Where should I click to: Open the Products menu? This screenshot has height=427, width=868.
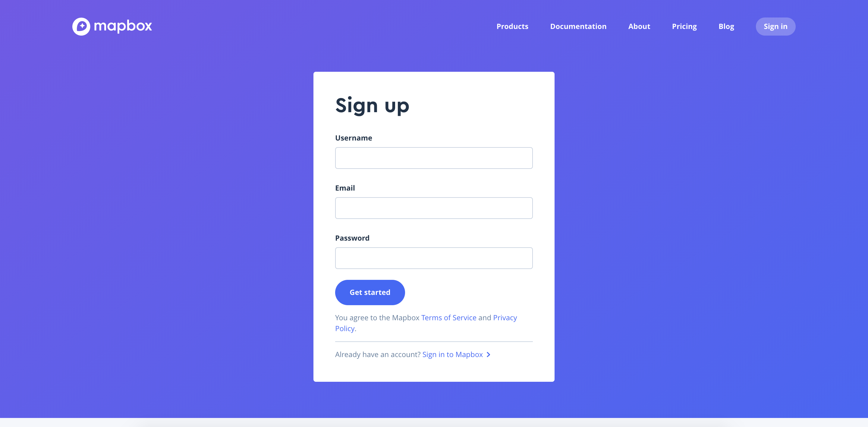pos(512,26)
